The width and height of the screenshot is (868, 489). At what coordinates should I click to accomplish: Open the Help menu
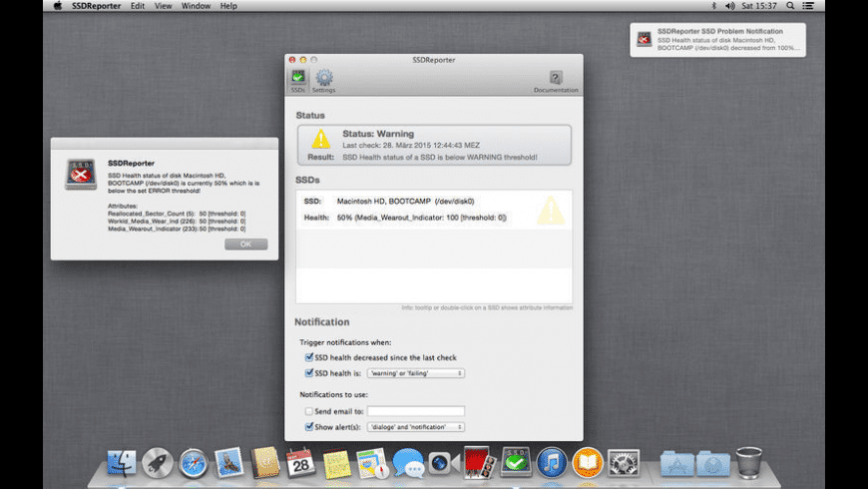(228, 6)
